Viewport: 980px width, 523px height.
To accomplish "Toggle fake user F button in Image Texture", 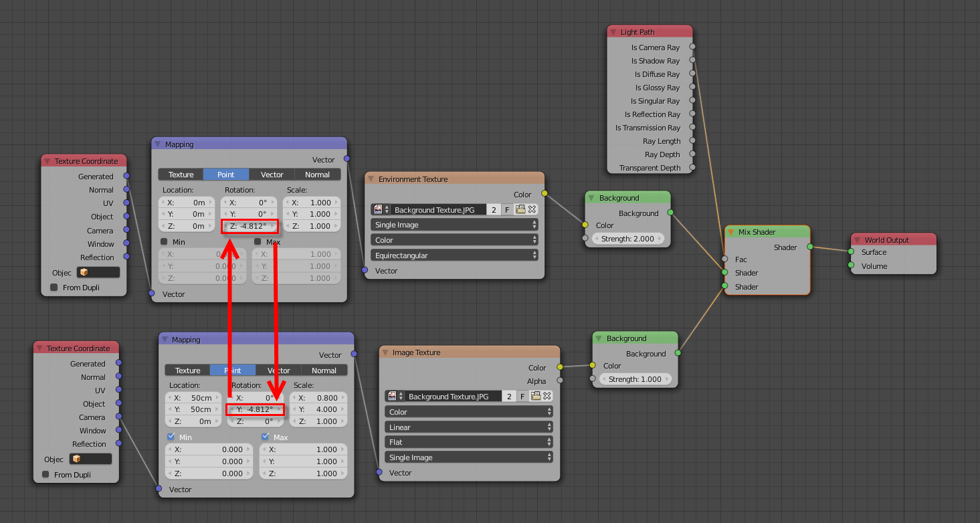I will click(522, 397).
